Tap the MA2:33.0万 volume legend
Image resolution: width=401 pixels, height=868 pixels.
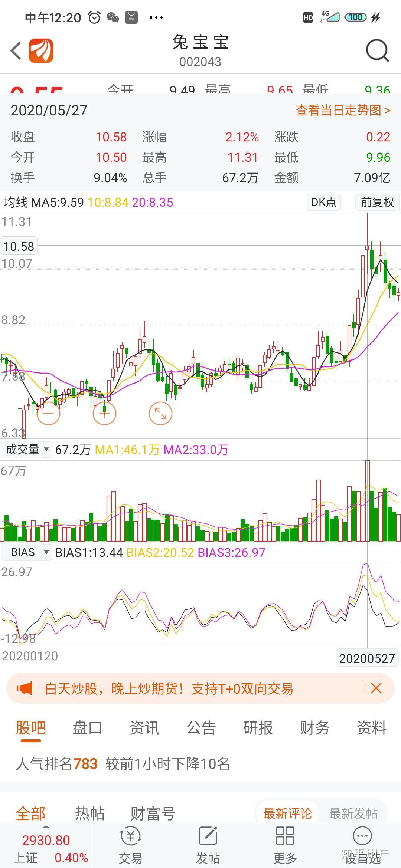196,450
